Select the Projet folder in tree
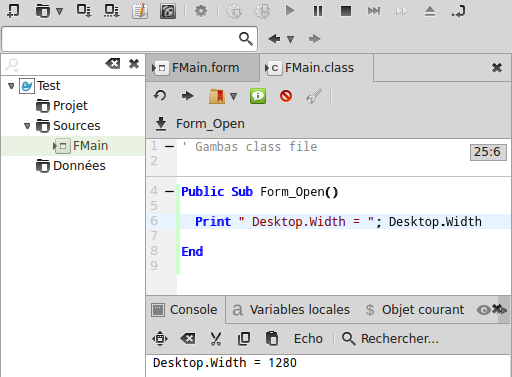The image size is (512, 377). (x=62, y=106)
